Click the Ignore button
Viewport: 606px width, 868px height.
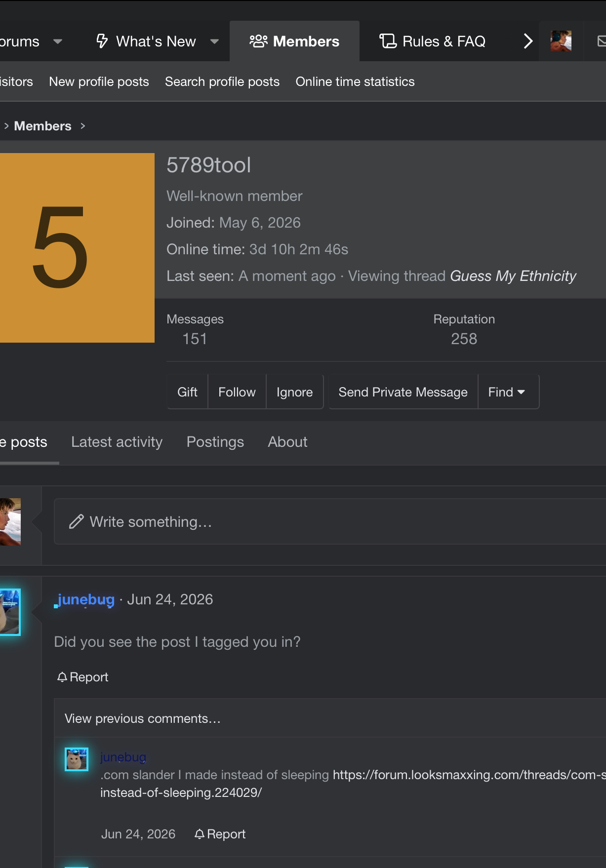click(294, 392)
